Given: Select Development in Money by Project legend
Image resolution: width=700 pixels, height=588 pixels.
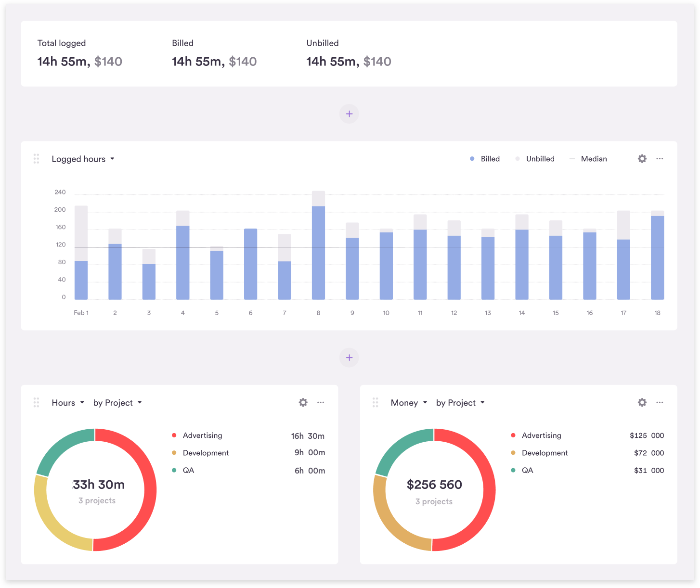Looking at the screenshot, I should [544, 453].
